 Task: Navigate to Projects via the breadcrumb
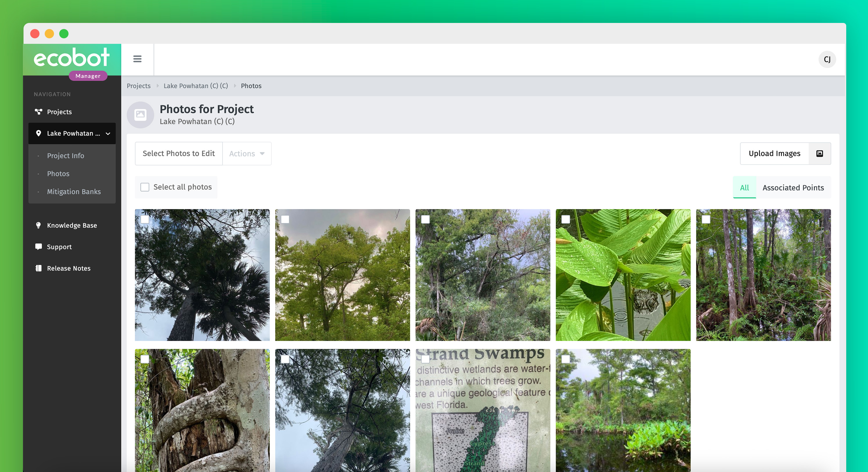click(138, 86)
